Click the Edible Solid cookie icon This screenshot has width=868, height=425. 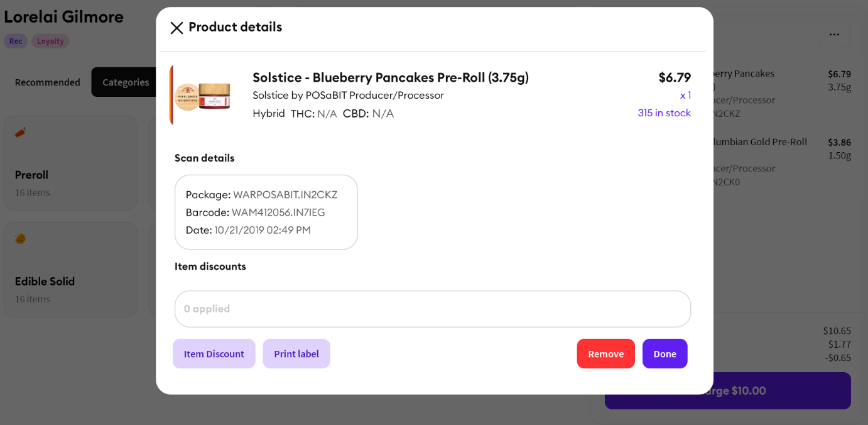coord(21,238)
